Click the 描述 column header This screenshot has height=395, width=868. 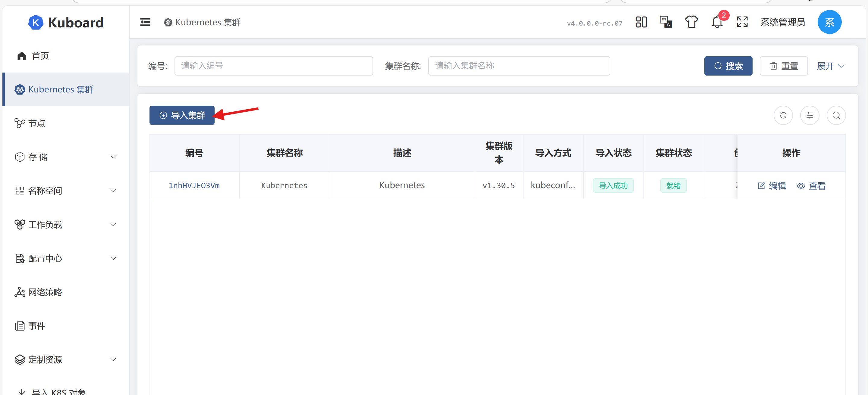(x=402, y=153)
